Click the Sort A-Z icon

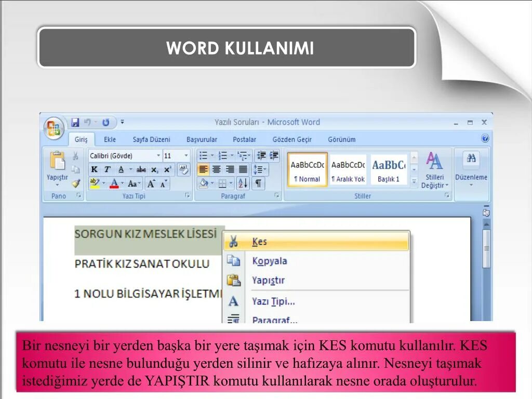(243, 183)
